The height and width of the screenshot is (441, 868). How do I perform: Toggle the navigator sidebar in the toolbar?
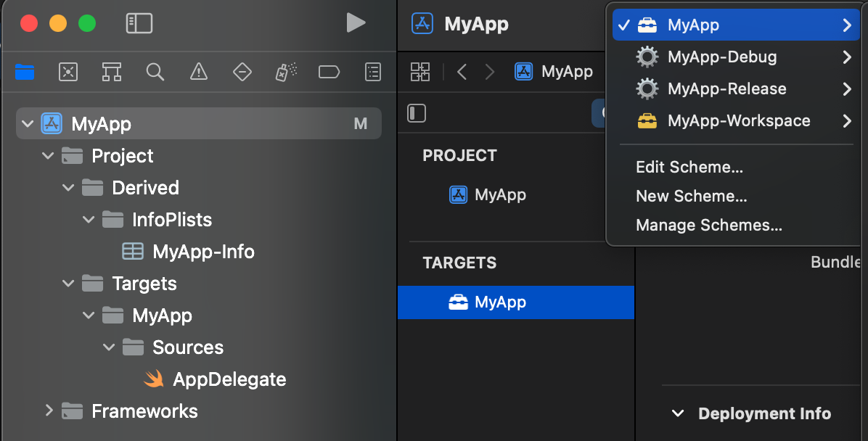pyautogui.click(x=139, y=23)
